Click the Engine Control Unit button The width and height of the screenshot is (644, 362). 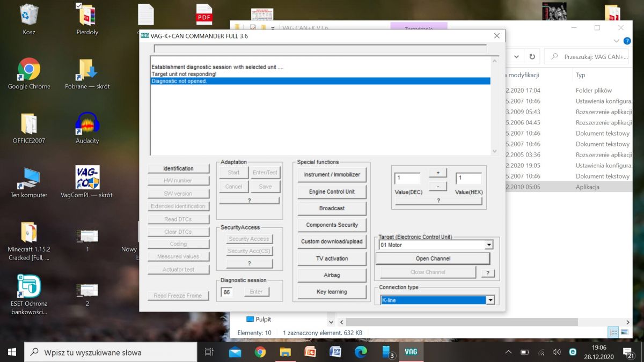[x=332, y=191]
